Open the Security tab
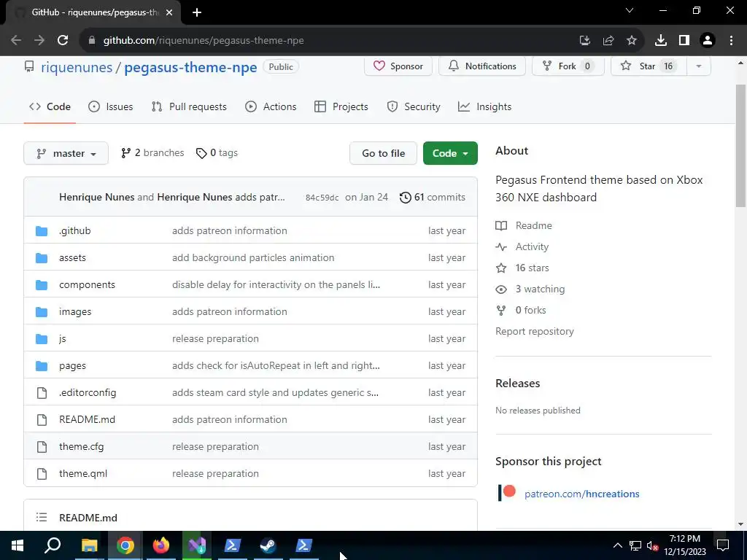 (414, 106)
